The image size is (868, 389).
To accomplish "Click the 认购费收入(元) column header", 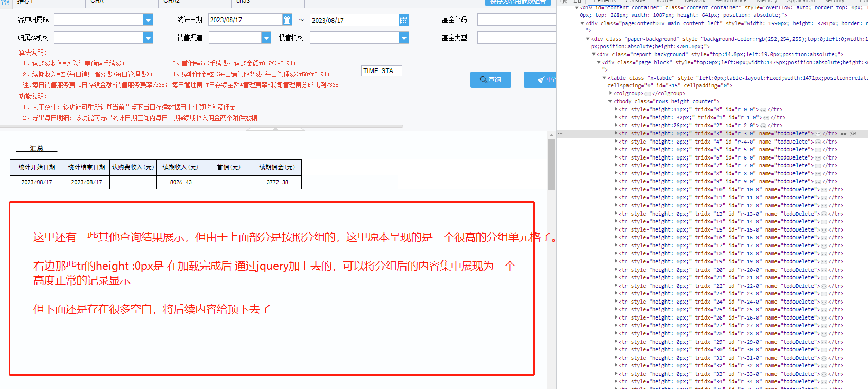I will [x=133, y=167].
